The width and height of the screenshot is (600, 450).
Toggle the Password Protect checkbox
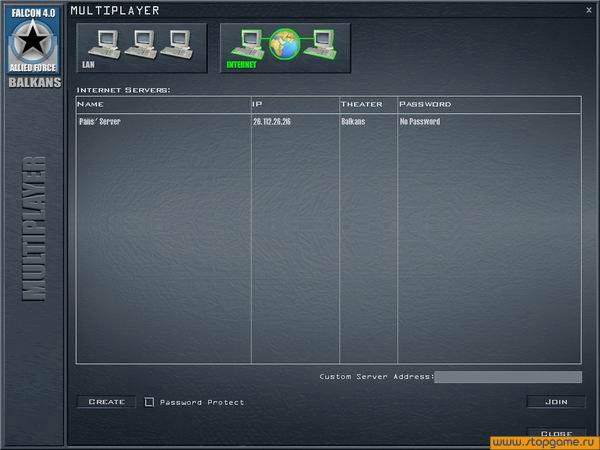(x=149, y=402)
